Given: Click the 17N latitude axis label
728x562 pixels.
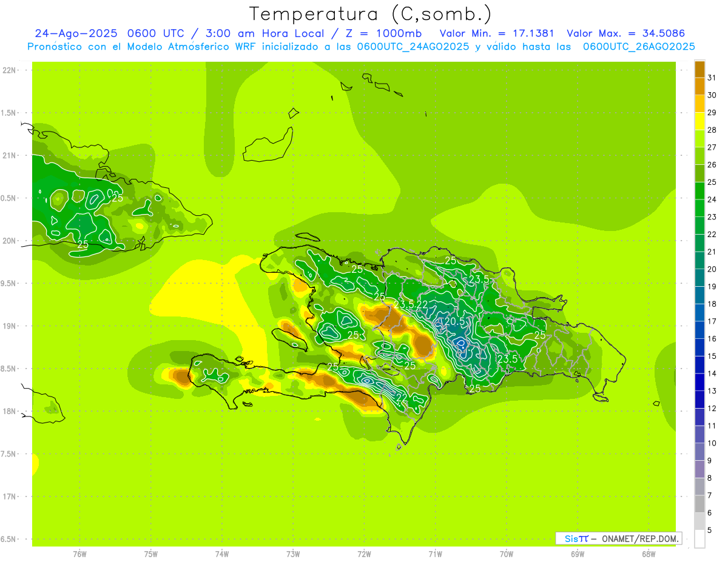Looking at the screenshot, I should (10, 497).
